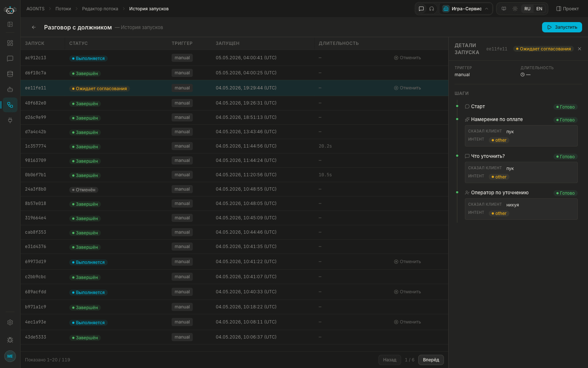
Task: Open the Проект panel button
Action: 567,9
